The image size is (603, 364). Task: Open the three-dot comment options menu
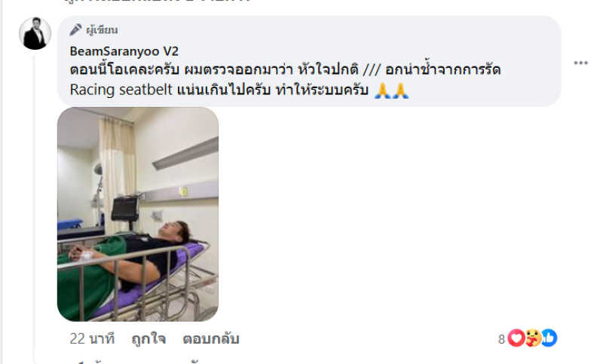pos(580,63)
